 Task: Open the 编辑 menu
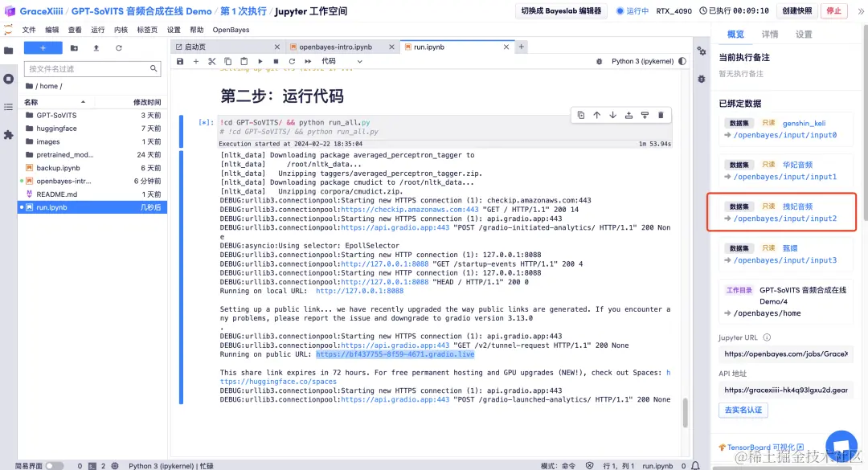51,30
